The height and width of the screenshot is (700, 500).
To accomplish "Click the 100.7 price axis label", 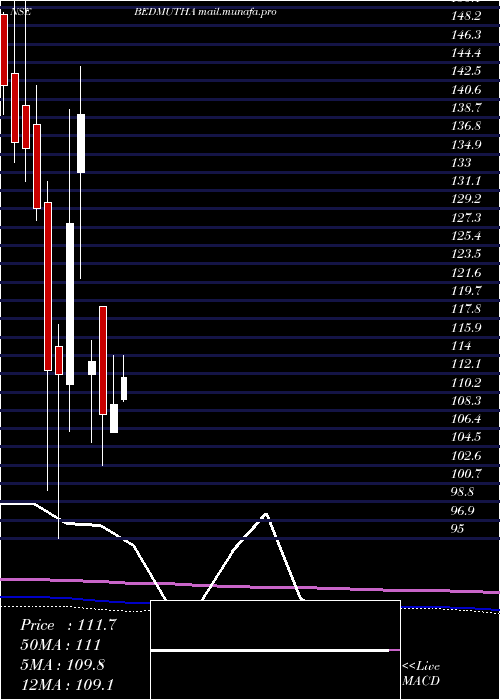I will click(x=466, y=473).
